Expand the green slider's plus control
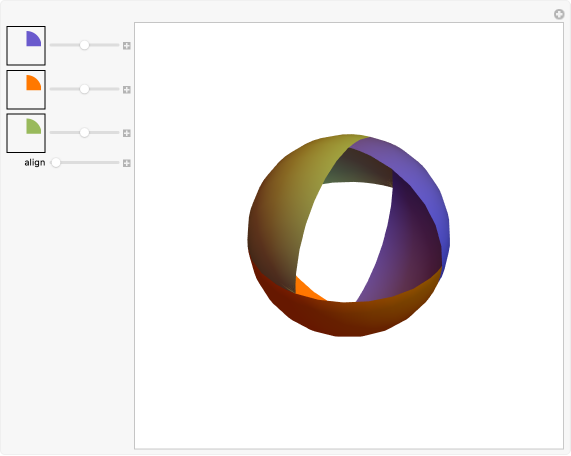This screenshot has width=571, height=456. [x=126, y=133]
